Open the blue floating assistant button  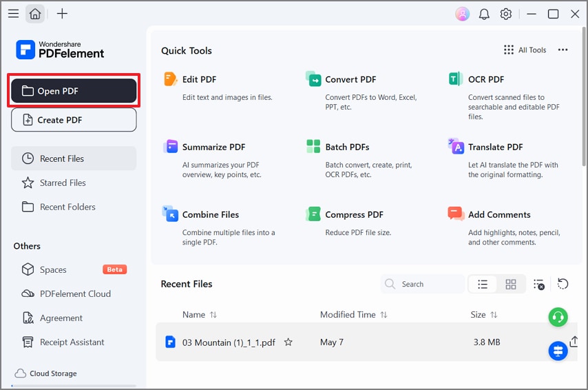[x=558, y=351]
